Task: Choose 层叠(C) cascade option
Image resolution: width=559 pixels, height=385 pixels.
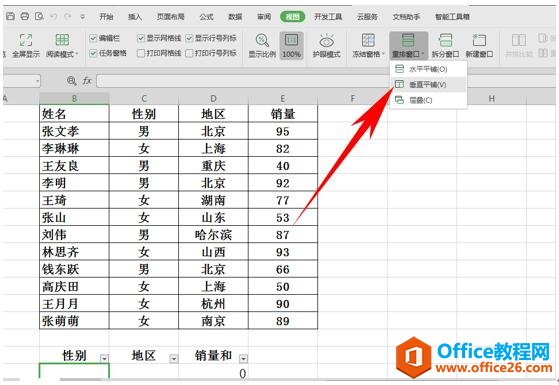Action: 428,100
